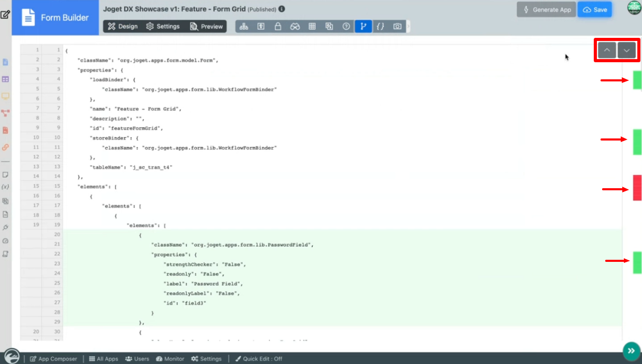Click the binoculars Find Usages icon
The height and width of the screenshot is (364, 642).
[295, 26]
